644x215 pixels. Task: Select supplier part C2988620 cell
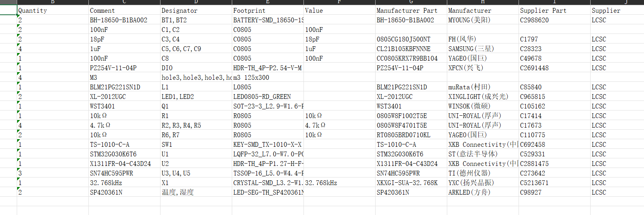pyautogui.click(x=554, y=20)
